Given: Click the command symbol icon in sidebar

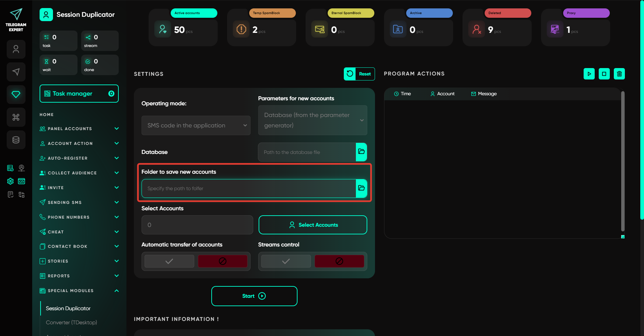Looking at the screenshot, I should 16,117.
